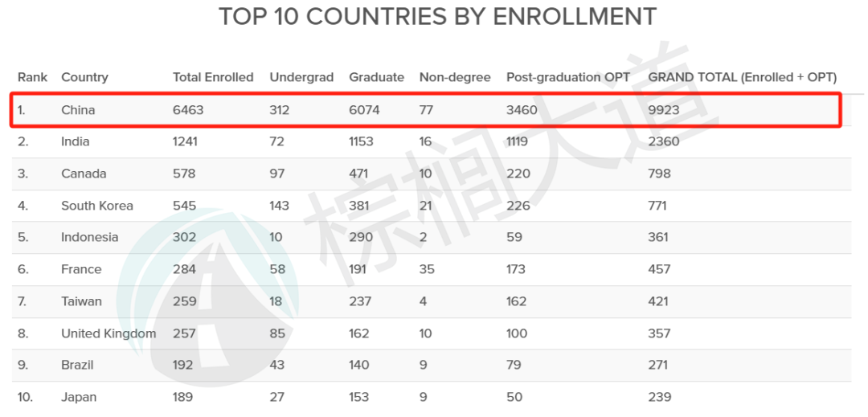Click the Top 10 Countries title

[437, 17]
